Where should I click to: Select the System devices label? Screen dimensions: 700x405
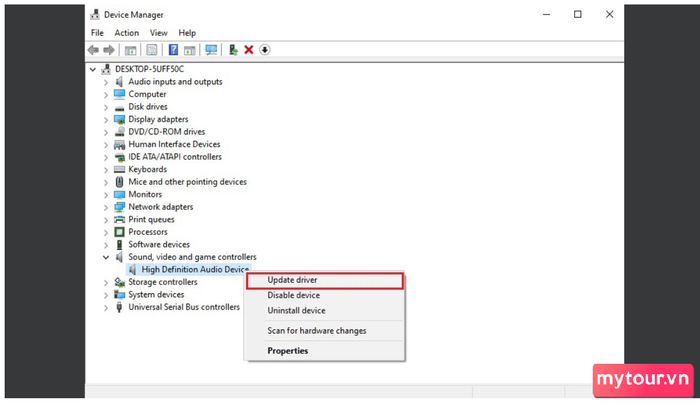(156, 294)
